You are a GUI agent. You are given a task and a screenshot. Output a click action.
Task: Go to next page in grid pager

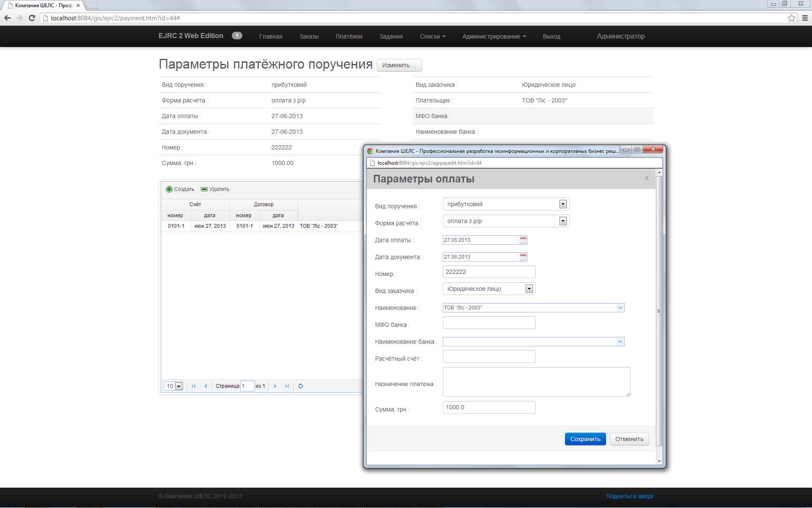click(275, 386)
